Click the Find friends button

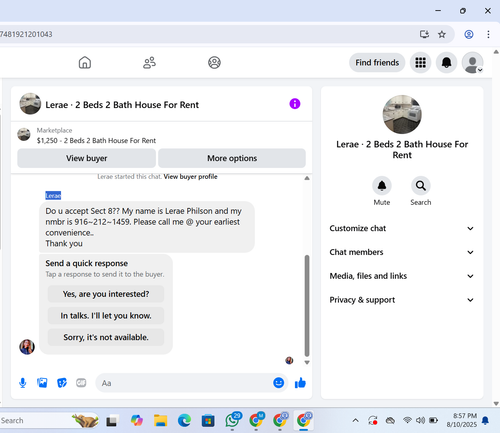377,62
